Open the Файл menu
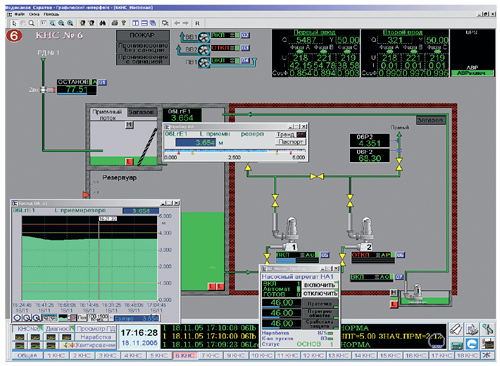 pos(20,14)
